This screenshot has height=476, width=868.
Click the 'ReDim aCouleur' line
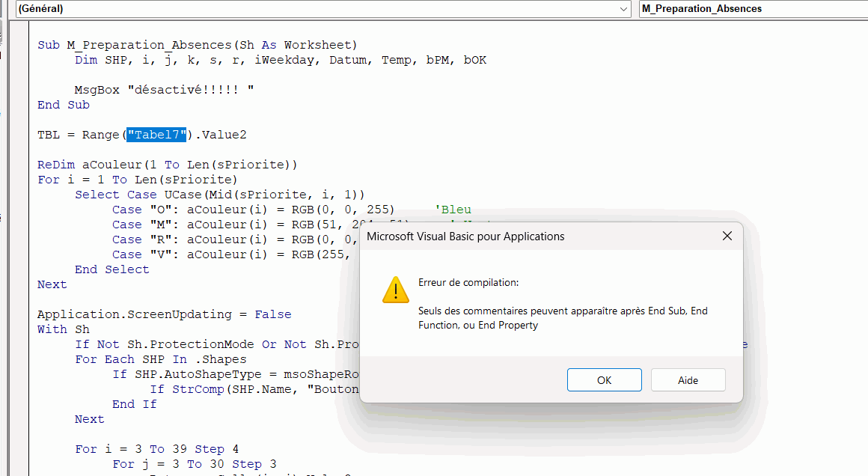click(x=167, y=165)
